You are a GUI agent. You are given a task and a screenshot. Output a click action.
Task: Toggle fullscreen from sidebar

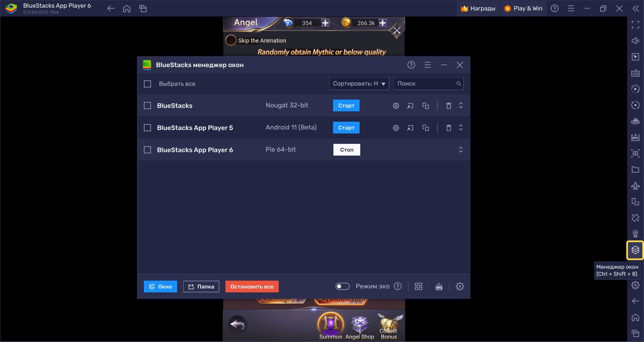[x=635, y=24]
